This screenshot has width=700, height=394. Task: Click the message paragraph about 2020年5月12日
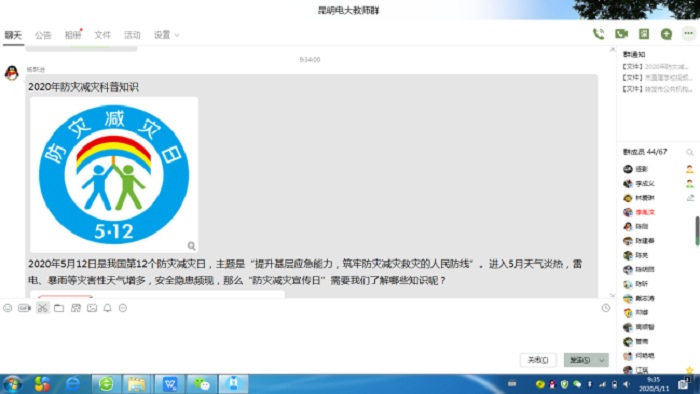tap(305, 272)
